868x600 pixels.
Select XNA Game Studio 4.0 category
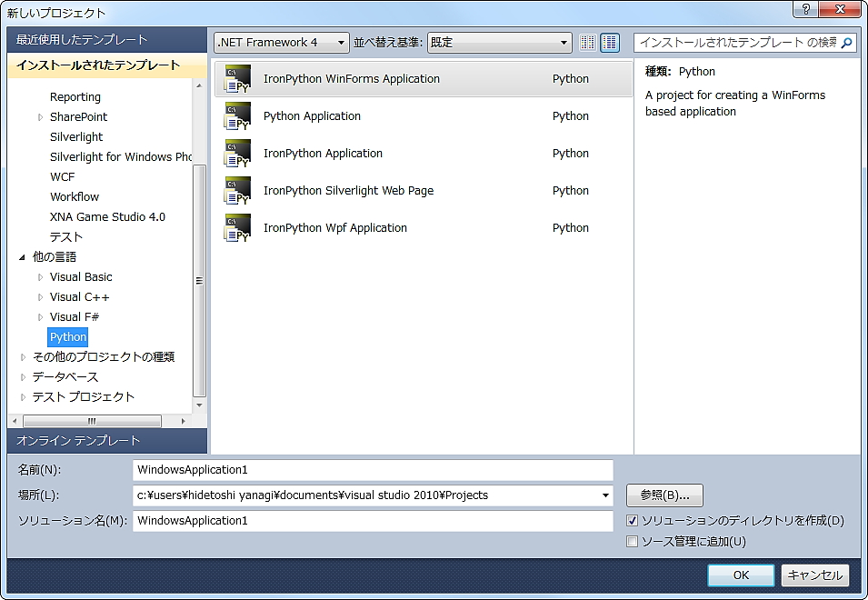pos(107,217)
